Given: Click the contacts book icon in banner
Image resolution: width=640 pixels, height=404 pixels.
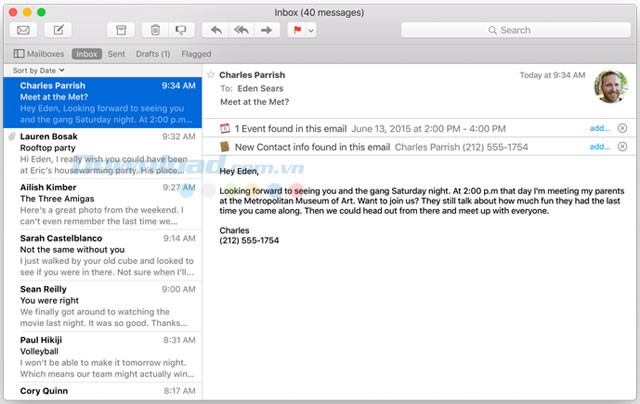Looking at the screenshot, I should 225,147.
